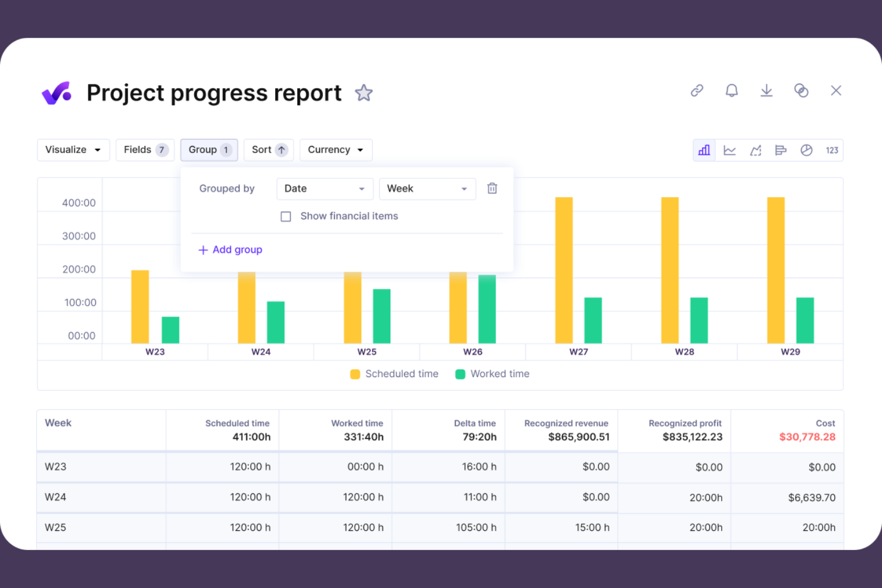Star the Project progress report as favorite
Image resolution: width=882 pixels, height=588 pixels.
(x=364, y=93)
